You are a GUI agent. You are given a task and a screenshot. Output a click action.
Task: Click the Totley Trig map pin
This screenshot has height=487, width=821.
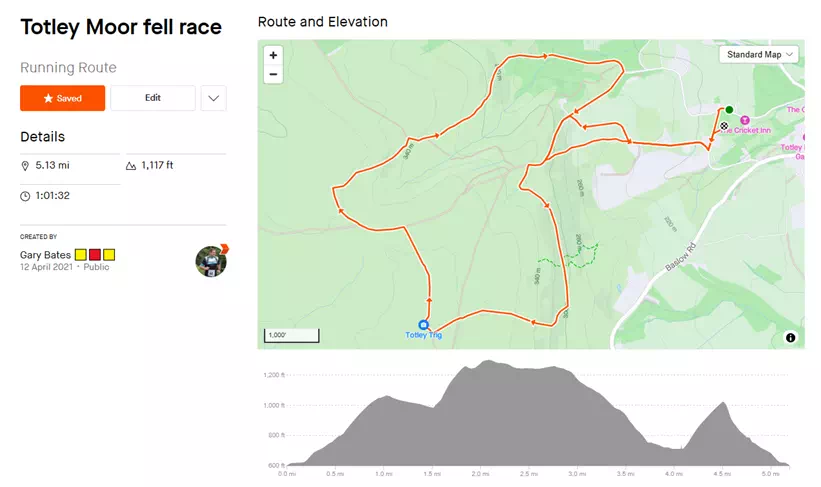point(423,325)
